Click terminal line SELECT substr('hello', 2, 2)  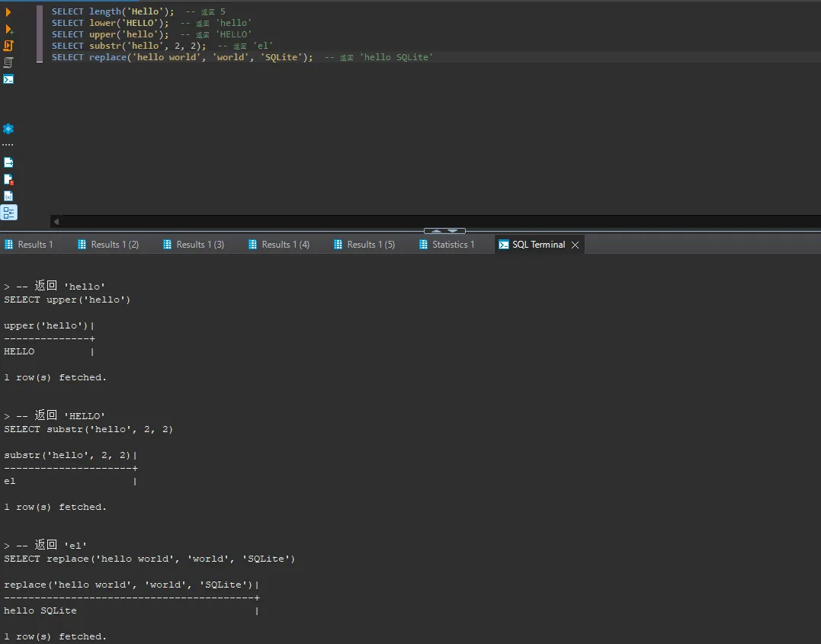click(88, 429)
